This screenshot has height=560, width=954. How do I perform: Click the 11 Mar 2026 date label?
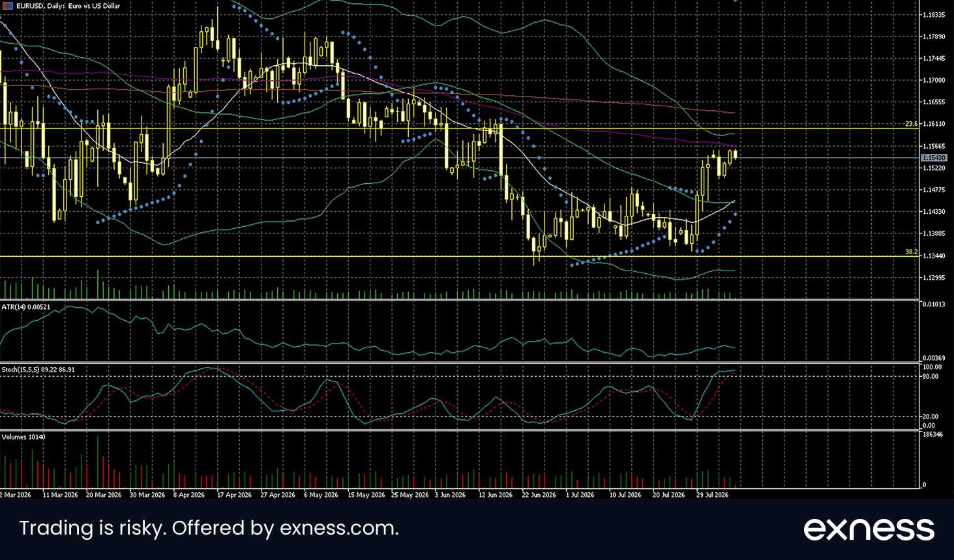(60, 495)
